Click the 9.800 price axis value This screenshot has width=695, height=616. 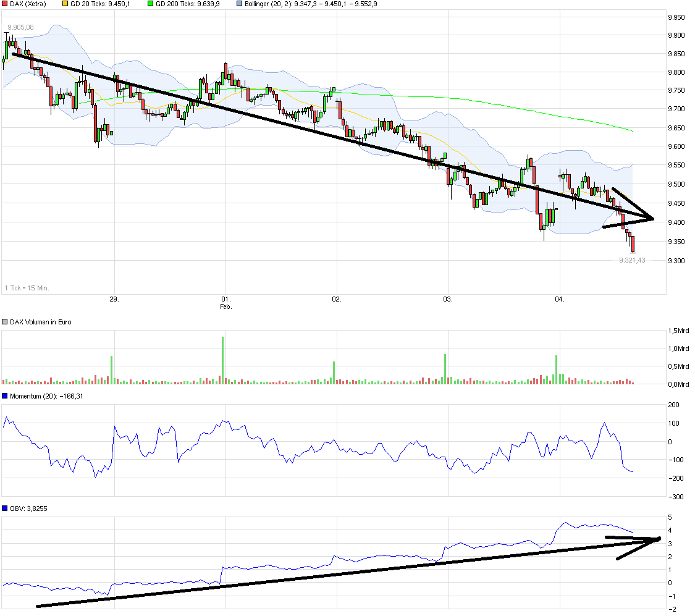[x=676, y=73]
